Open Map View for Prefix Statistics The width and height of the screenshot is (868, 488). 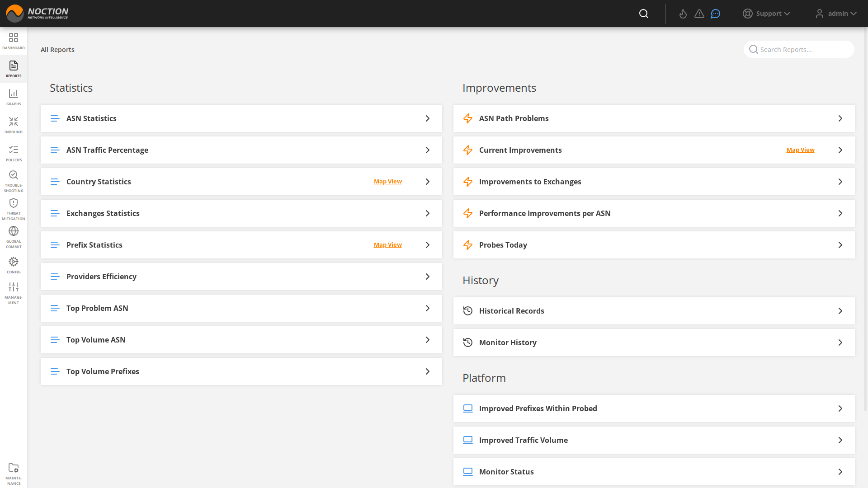(x=387, y=244)
